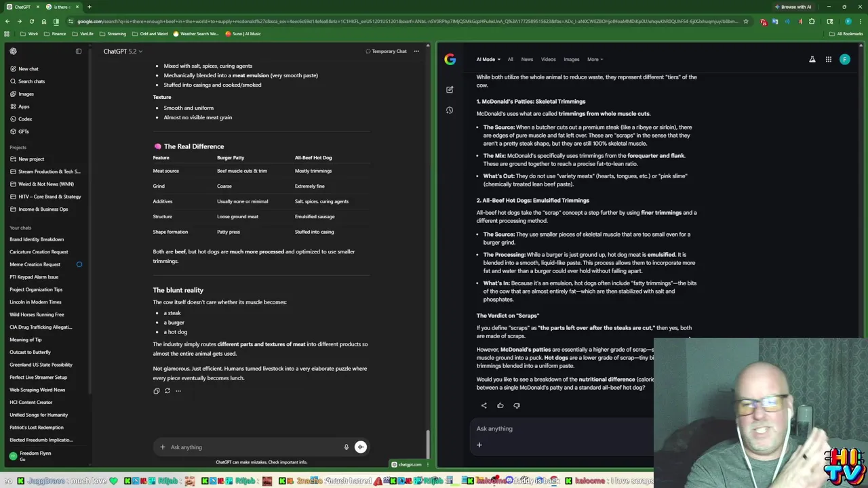Open the ChatGPT 5.2 model selector
The image size is (868, 488).
click(x=123, y=51)
